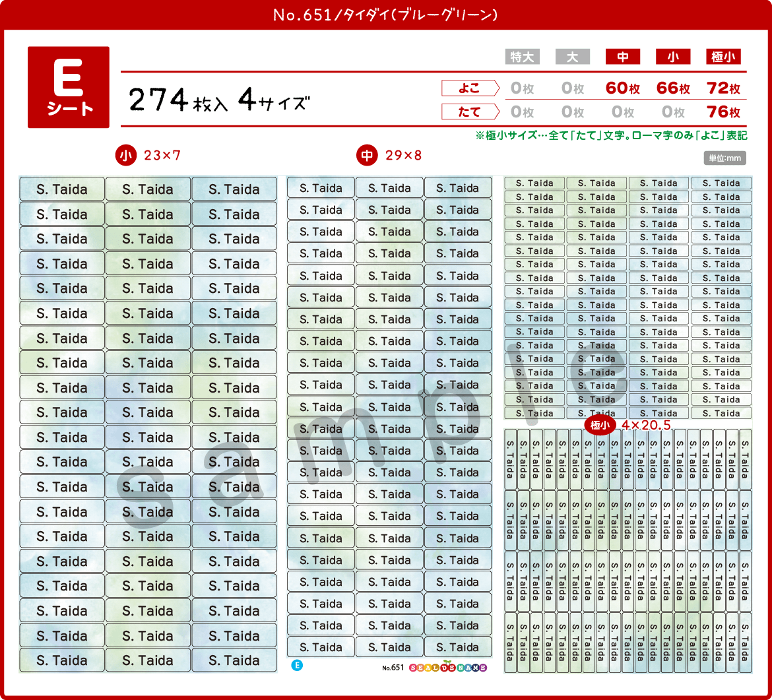Viewport: 772px width, 700px height.
Task: Select the blue circled E icon below the stickers
Action: pos(297,666)
